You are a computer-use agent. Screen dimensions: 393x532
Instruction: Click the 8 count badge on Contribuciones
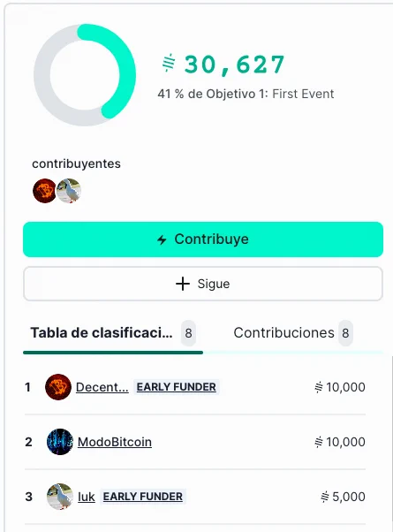(345, 333)
